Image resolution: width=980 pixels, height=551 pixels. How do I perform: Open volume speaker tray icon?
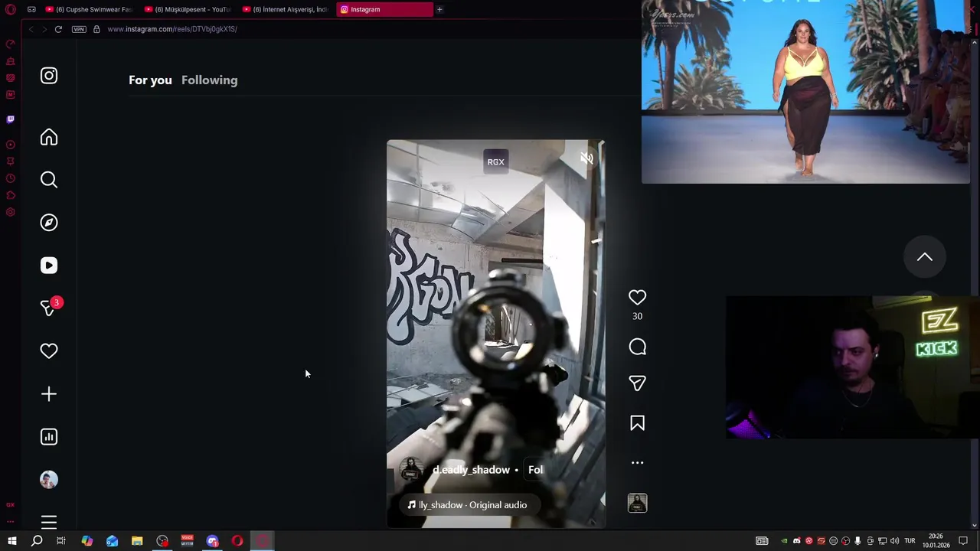click(894, 541)
